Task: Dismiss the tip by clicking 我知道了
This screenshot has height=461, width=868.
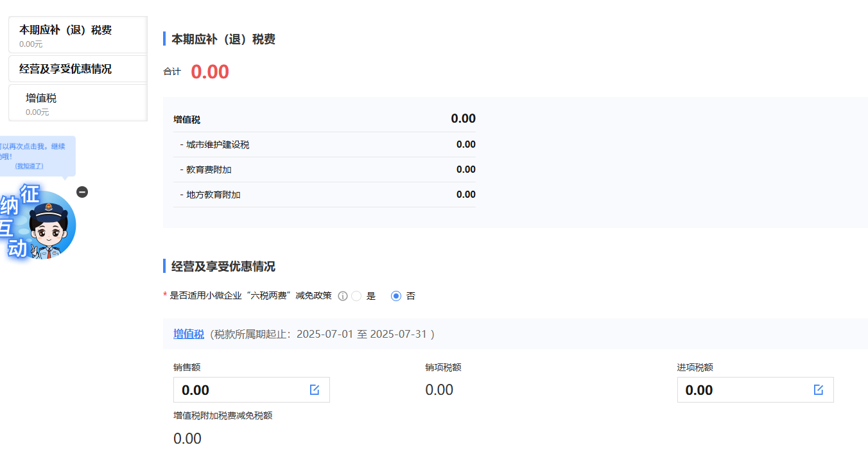Action: pos(30,166)
